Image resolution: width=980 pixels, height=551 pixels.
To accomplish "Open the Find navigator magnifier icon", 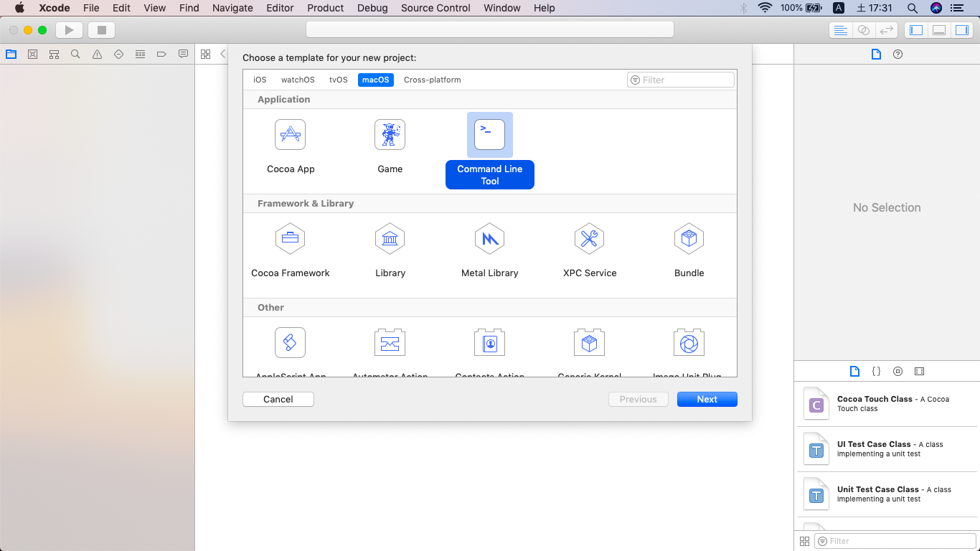I will [x=75, y=54].
